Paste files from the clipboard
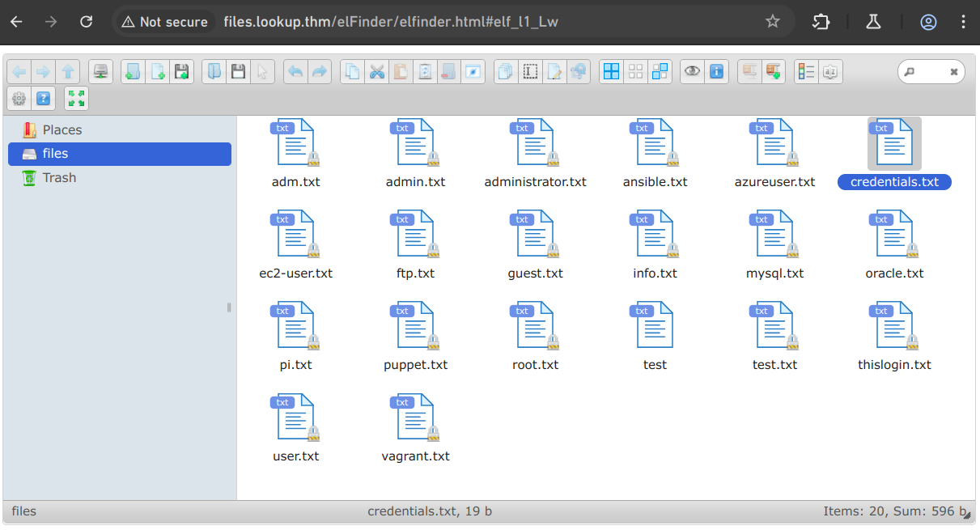This screenshot has height=530, width=980. (x=401, y=72)
